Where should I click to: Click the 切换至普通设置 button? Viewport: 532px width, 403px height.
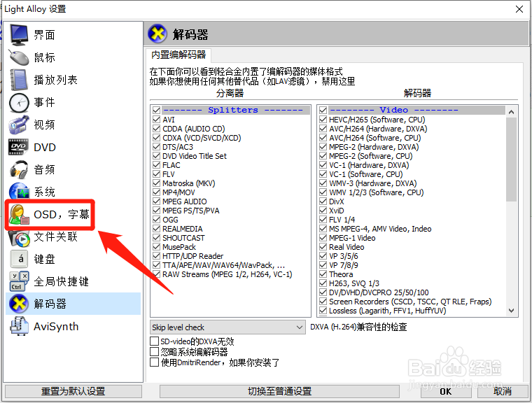pyautogui.click(x=279, y=391)
